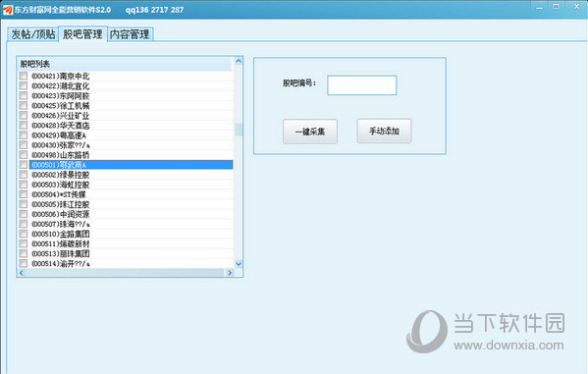Click the list's scroll-right arrow
Viewport: 588px width, 374px height.
point(230,273)
